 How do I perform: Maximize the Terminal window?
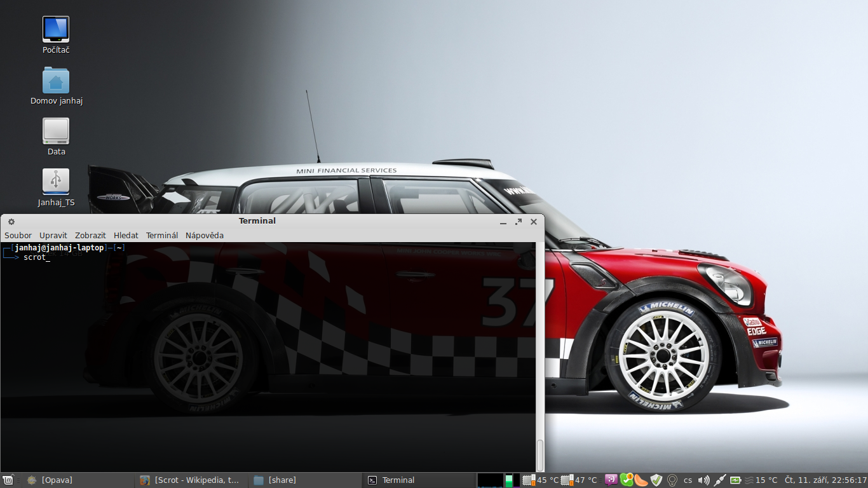pos(519,222)
